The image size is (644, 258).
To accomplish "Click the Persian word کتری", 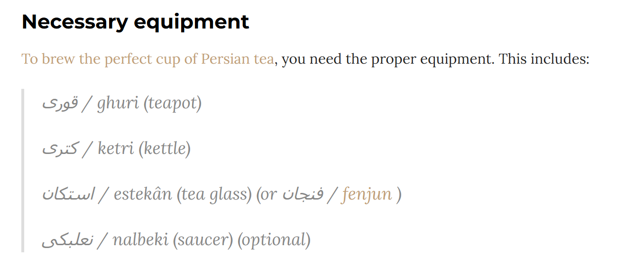I will (x=60, y=149).
